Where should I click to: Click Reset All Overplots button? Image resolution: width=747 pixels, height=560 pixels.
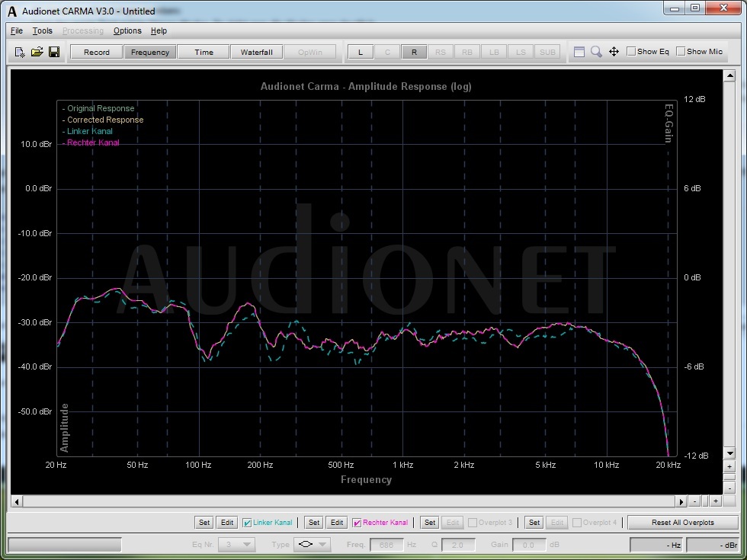[x=682, y=523]
